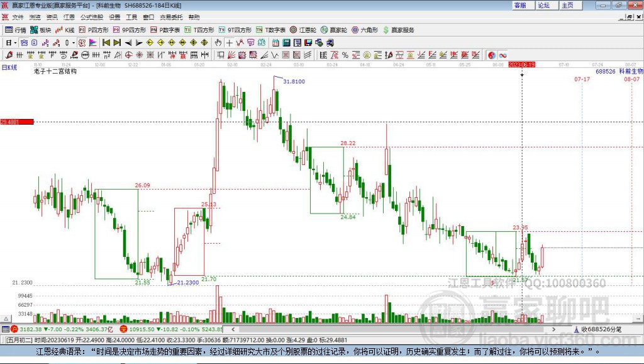Click the blue infinity loop icon

502,55
